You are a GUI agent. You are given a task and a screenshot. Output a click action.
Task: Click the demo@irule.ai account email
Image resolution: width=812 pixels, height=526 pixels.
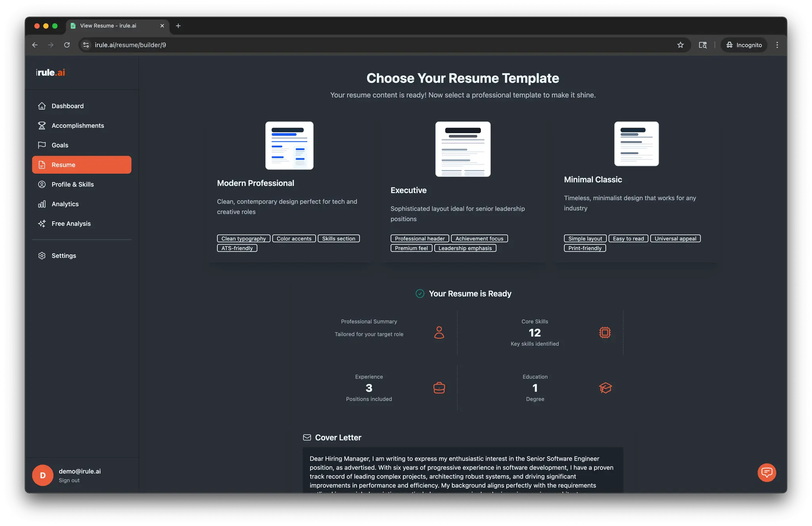[80, 471]
